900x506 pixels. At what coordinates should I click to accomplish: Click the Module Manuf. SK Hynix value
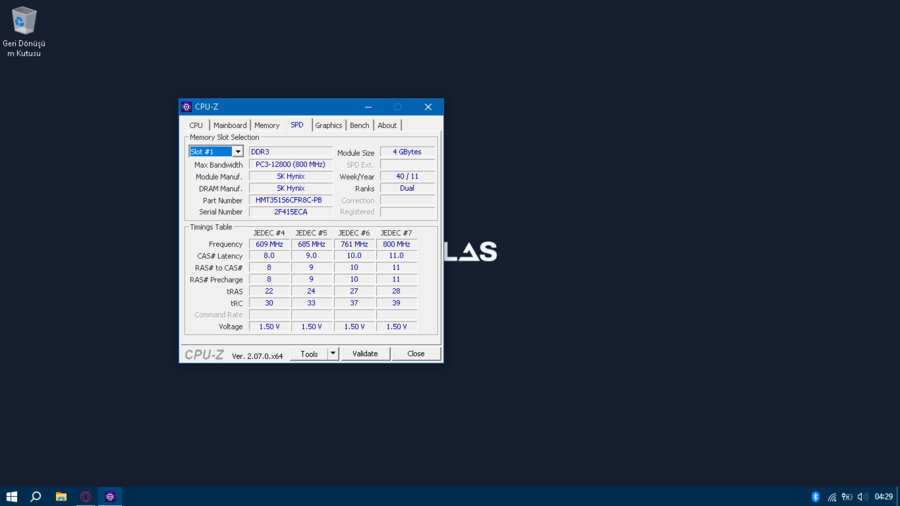[x=290, y=176]
